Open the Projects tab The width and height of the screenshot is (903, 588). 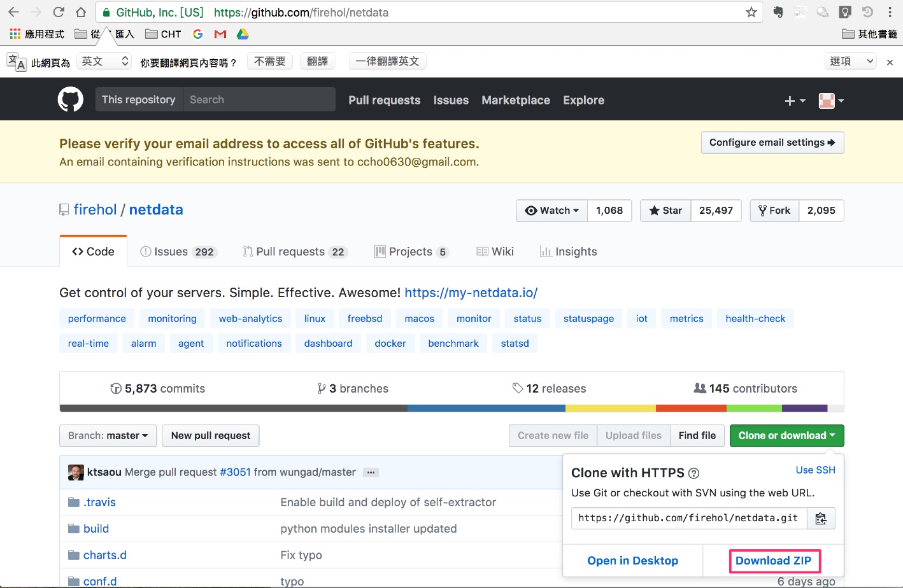point(411,251)
